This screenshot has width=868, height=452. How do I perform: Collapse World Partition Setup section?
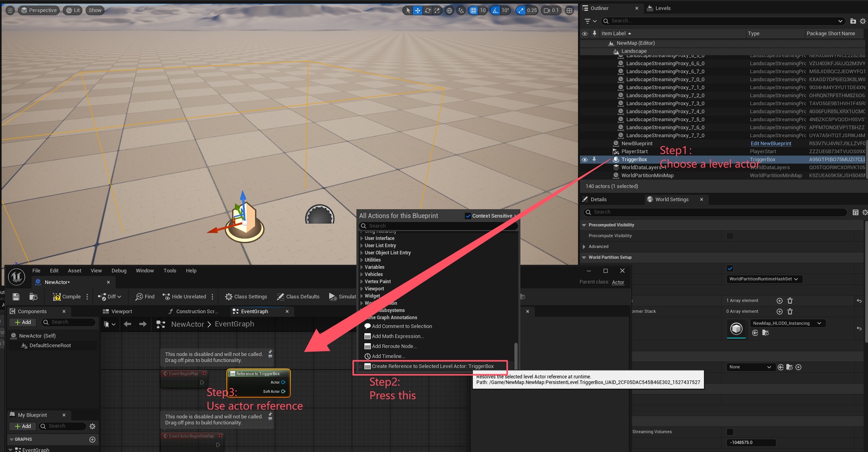point(584,257)
